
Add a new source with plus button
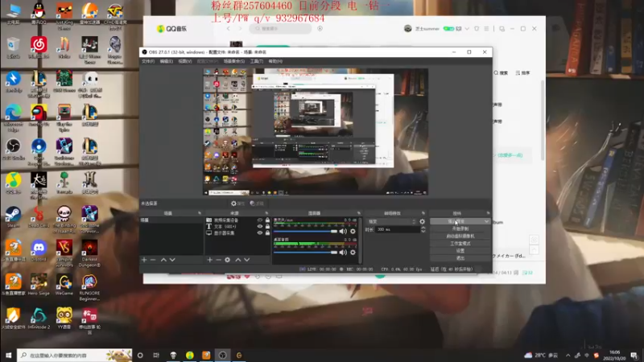coord(210,260)
